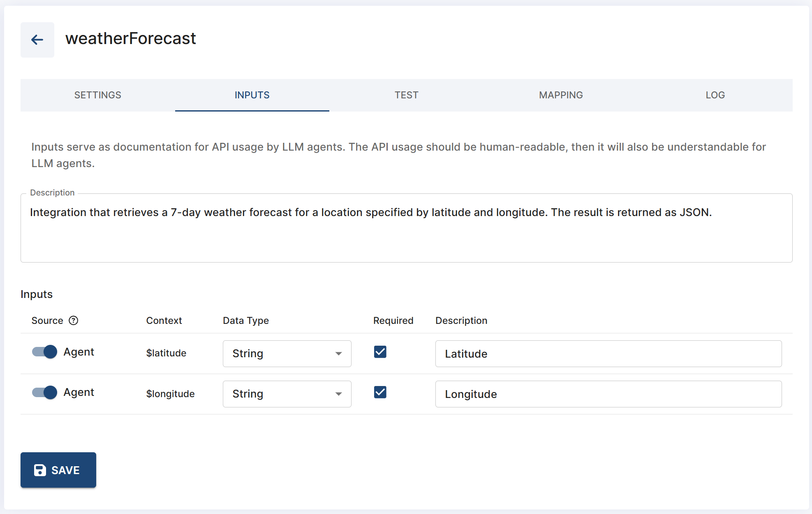Toggle the Agent switch for $latitude
812x514 pixels.
pos(45,352)
